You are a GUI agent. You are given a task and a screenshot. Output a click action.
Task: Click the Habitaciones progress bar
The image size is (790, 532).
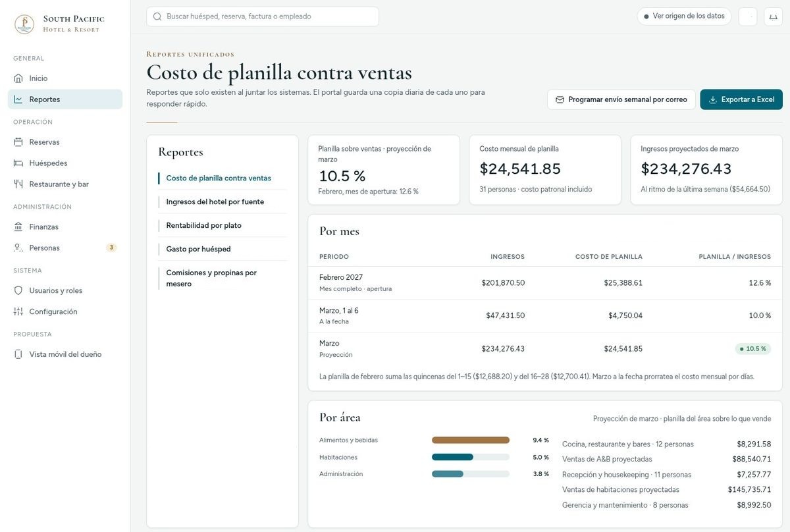471,457
